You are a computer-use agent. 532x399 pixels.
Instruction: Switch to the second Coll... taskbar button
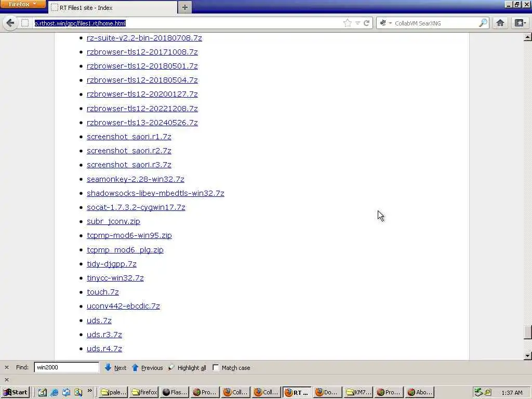[x=267, y=392]
